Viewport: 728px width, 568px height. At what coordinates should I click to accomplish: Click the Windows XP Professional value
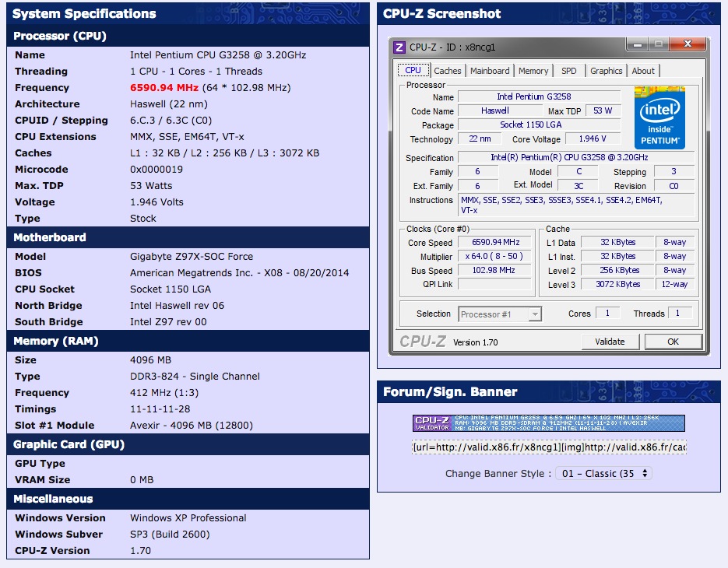click(x=188, y=518)
